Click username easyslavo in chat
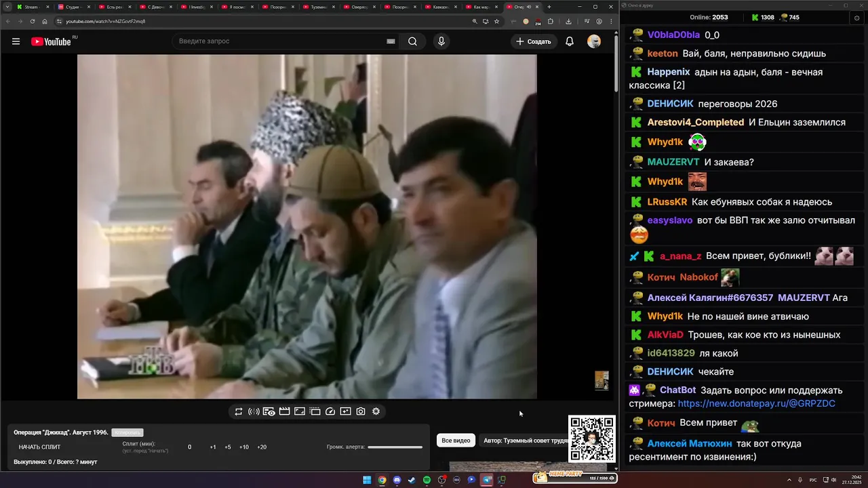 [670, 221]
